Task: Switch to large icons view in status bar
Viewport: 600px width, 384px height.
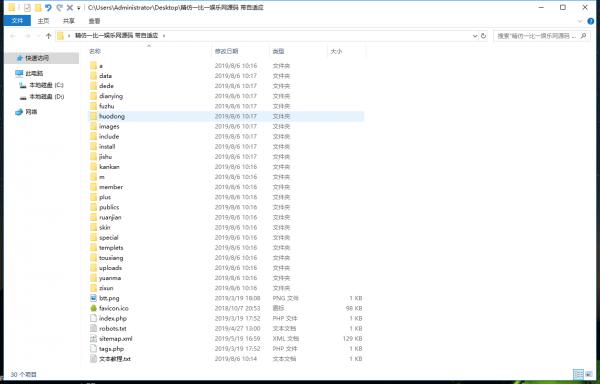Action: click(x=589, y=374)
